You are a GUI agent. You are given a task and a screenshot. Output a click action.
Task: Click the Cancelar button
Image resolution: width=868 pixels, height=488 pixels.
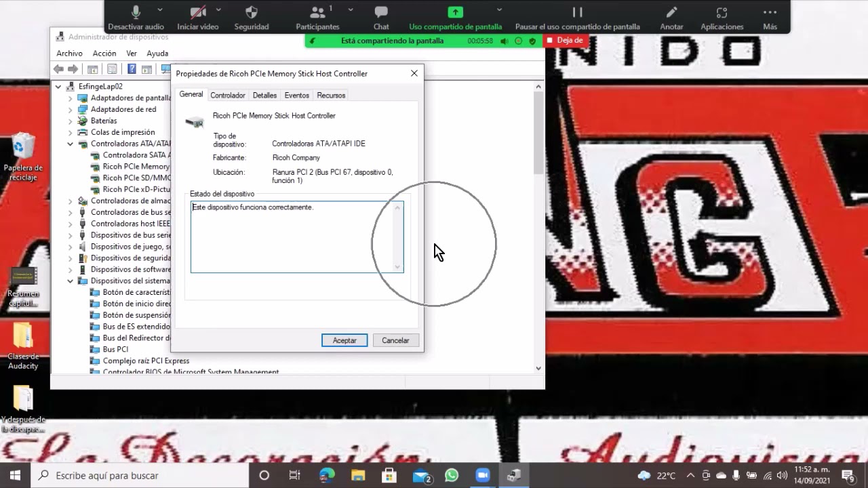tap(395, 340)
